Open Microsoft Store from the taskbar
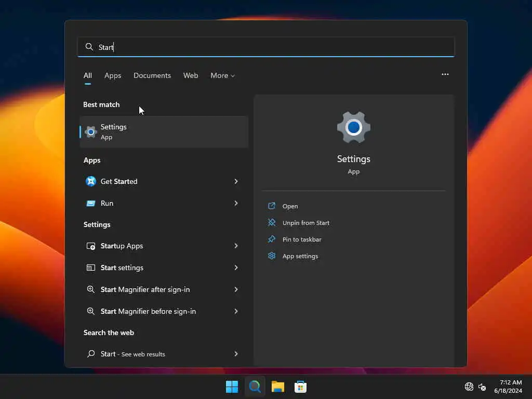The width and height of the screenshot is (532, 399). coord(301,387)
